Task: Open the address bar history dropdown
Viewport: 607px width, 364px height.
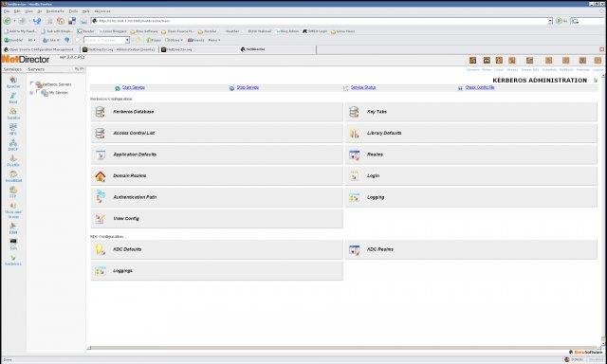Action: (x=550, y=21)
